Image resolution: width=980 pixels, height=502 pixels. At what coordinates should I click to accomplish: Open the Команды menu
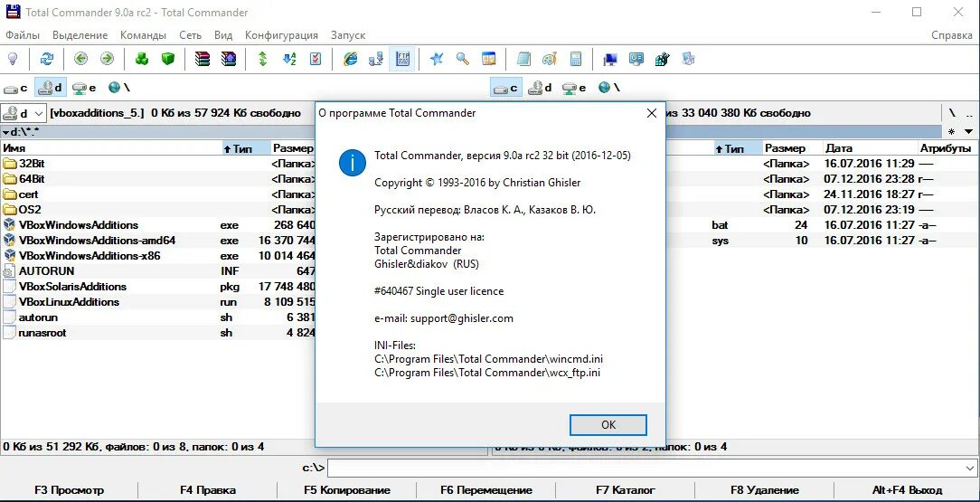(x=143, y=35)
